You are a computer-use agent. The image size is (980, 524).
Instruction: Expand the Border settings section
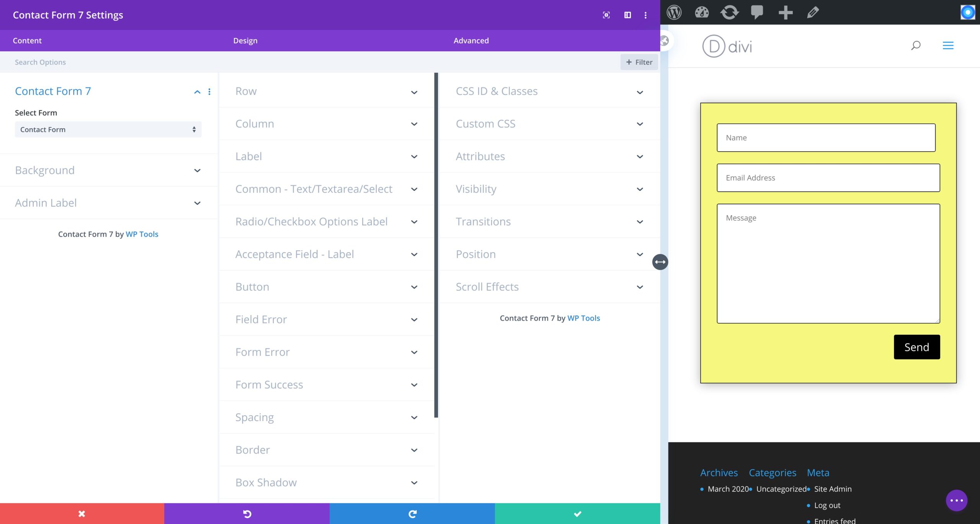pyautogui.click(x=327, y=449)
